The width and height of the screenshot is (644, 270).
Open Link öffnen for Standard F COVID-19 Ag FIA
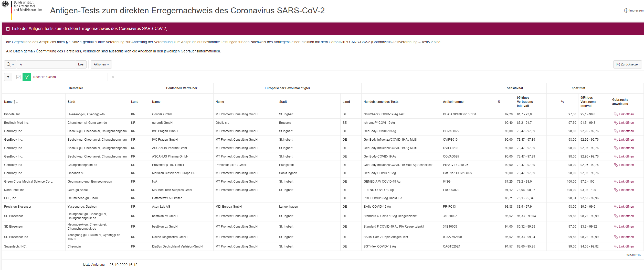click(x=624, y=227)
